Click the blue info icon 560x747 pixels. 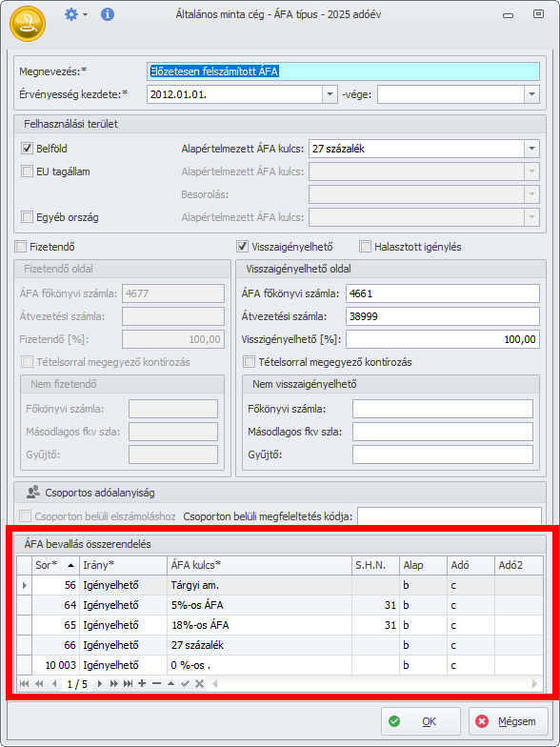pos(108,15)
